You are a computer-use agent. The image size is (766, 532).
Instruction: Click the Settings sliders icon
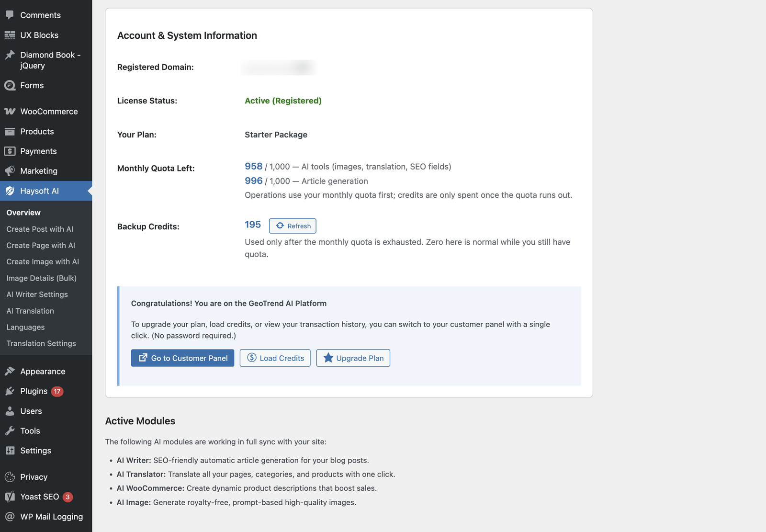10,451
